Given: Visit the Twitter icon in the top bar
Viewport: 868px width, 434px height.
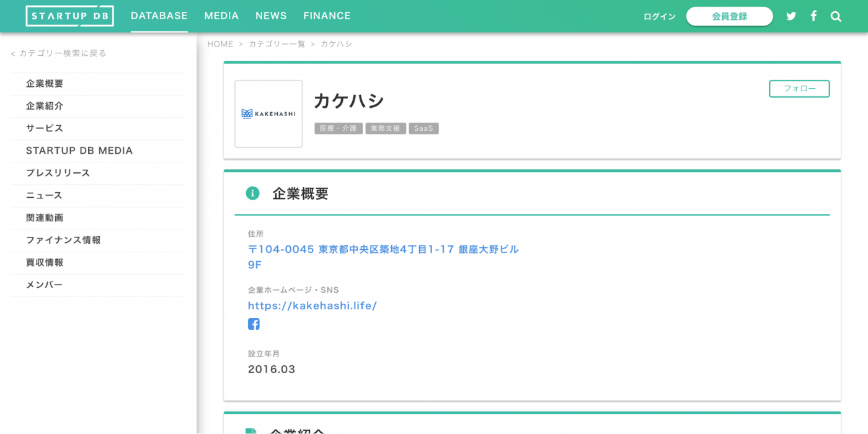Looking at the screenshot, I should (x=791, y=15).
